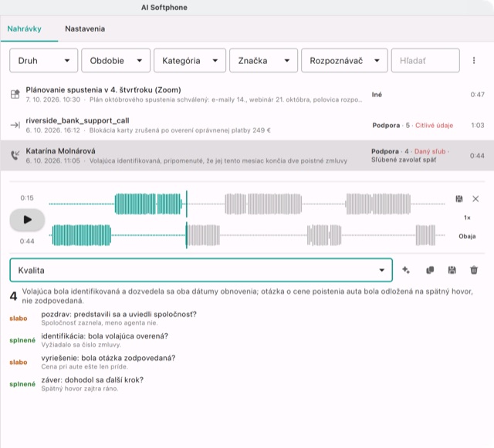Open the Rozpoznávač filter dropdown
The width and height of the screenshot is (494, 448).
[344, 60]
